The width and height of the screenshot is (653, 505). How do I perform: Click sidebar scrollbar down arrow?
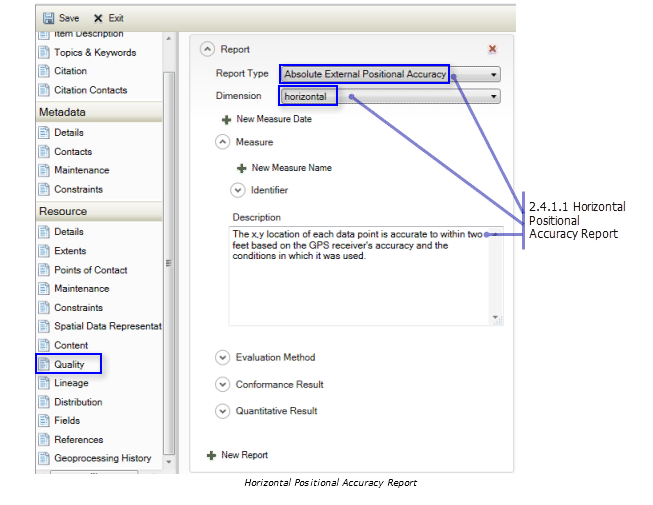point(169,462)
